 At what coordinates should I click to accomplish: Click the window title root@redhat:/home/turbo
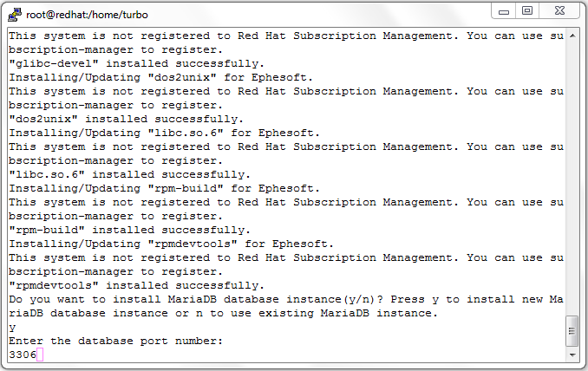[x=87, y=15]
